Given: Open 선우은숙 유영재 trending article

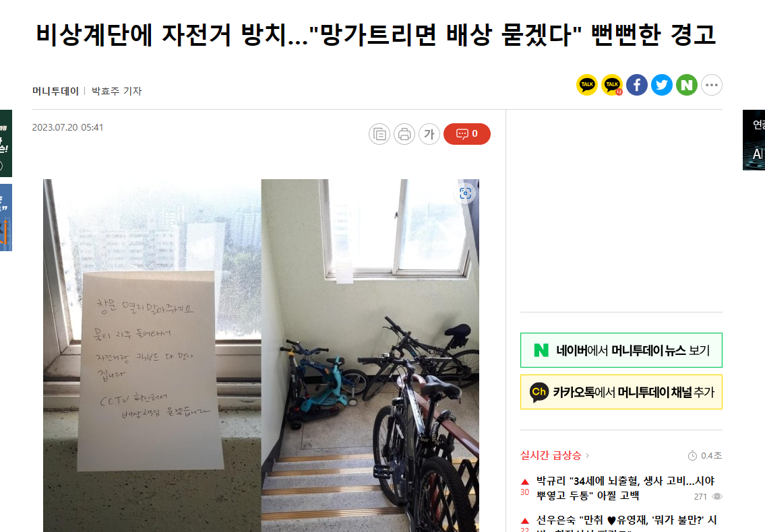Looking at the screenshot, I should 626,524.
